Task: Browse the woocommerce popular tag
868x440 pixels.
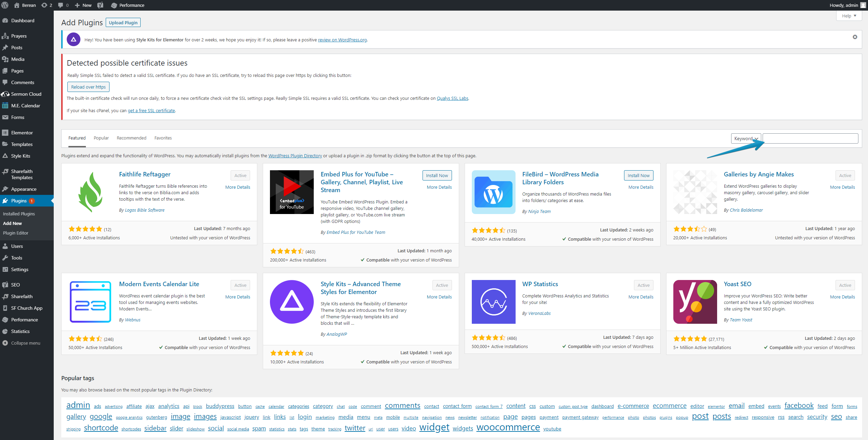Action: (x=508, y=427)
